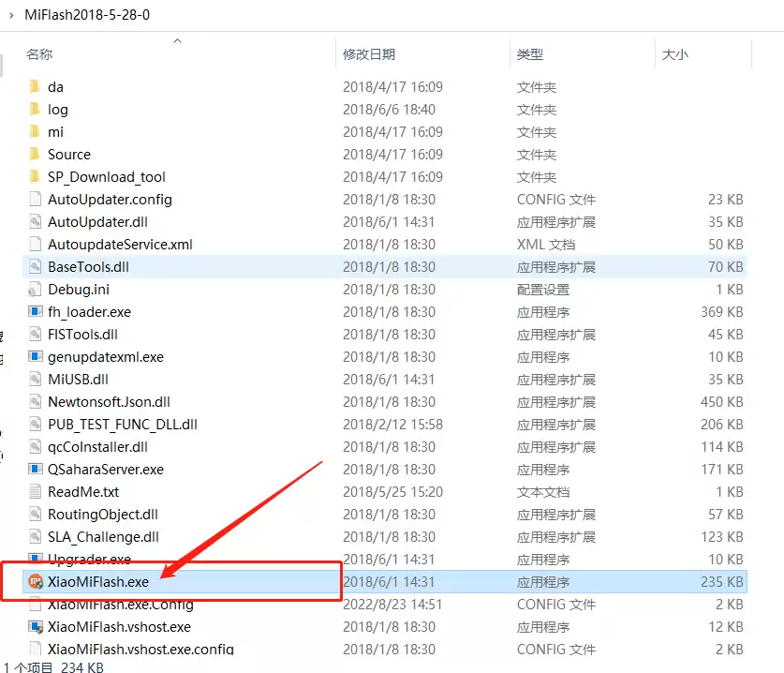The image size is (784, 673).
Task: Select the QSaharaServer.exe application icon
Action: point(37,469)
